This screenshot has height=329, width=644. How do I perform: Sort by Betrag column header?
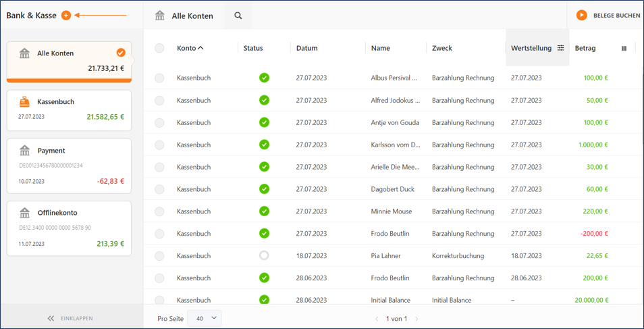585,48
